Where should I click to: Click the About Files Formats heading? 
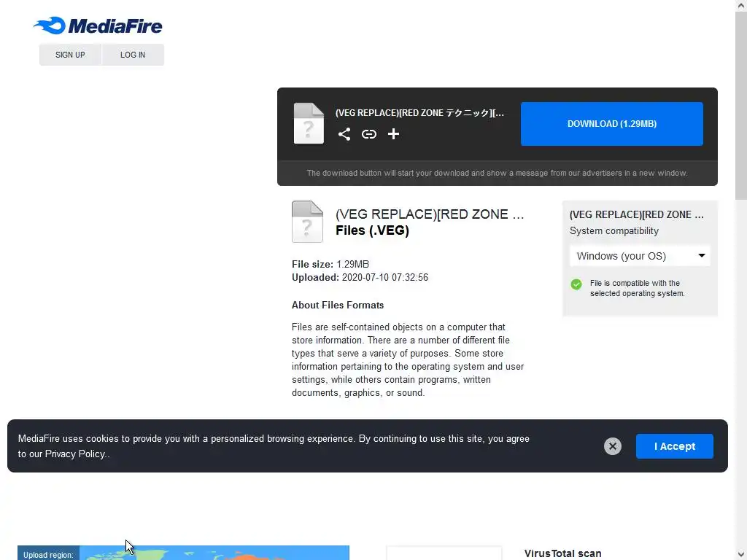click(x=337, y=306)
